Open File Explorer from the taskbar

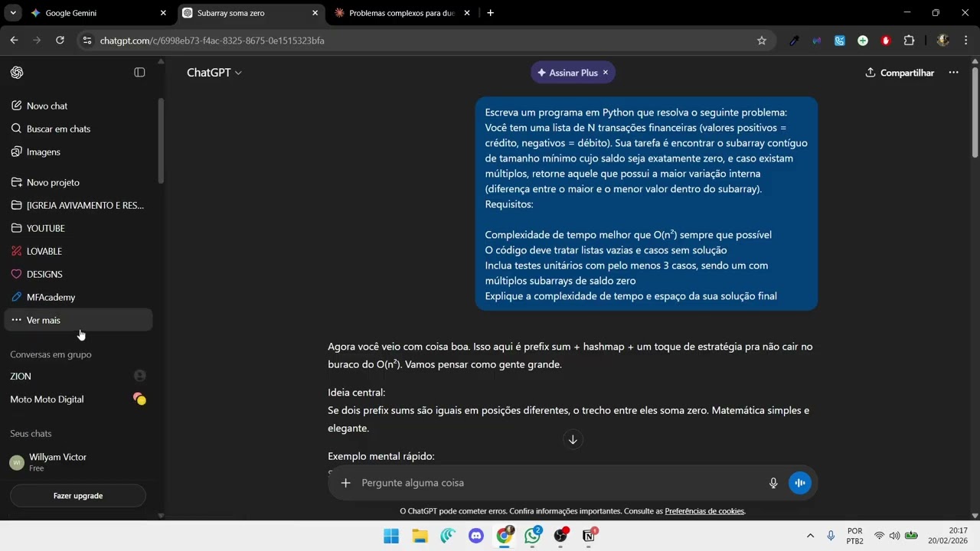pos(420,536)
